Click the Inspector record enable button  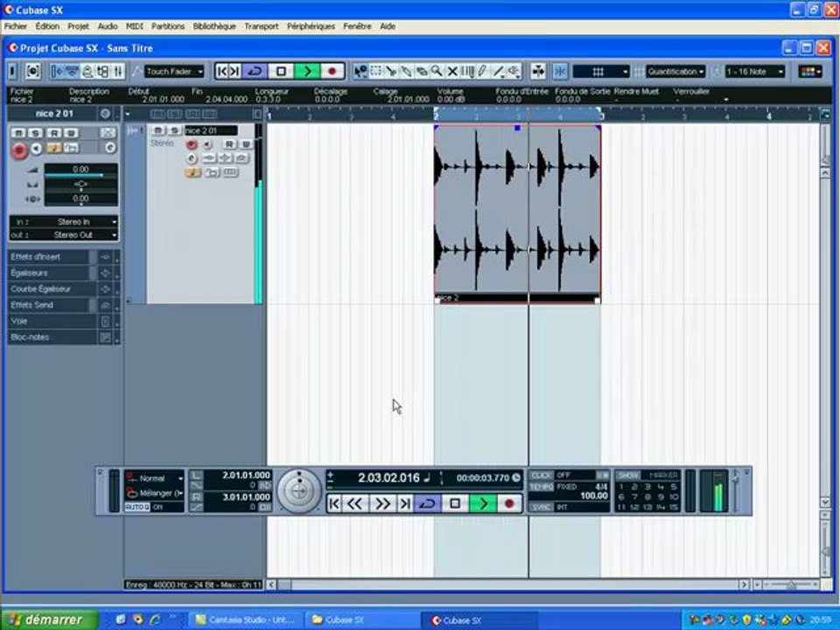click(19, 150)
